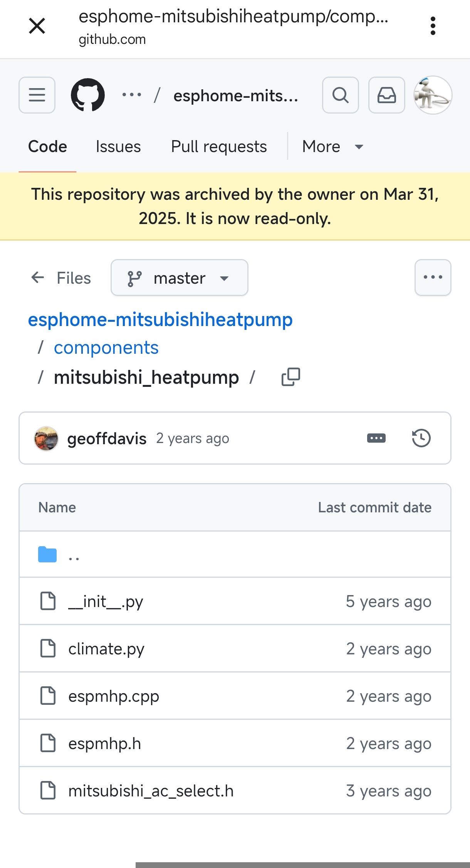Open the GitHub search icon
This screenshot has width=470, height=868.
pos(340,95)
